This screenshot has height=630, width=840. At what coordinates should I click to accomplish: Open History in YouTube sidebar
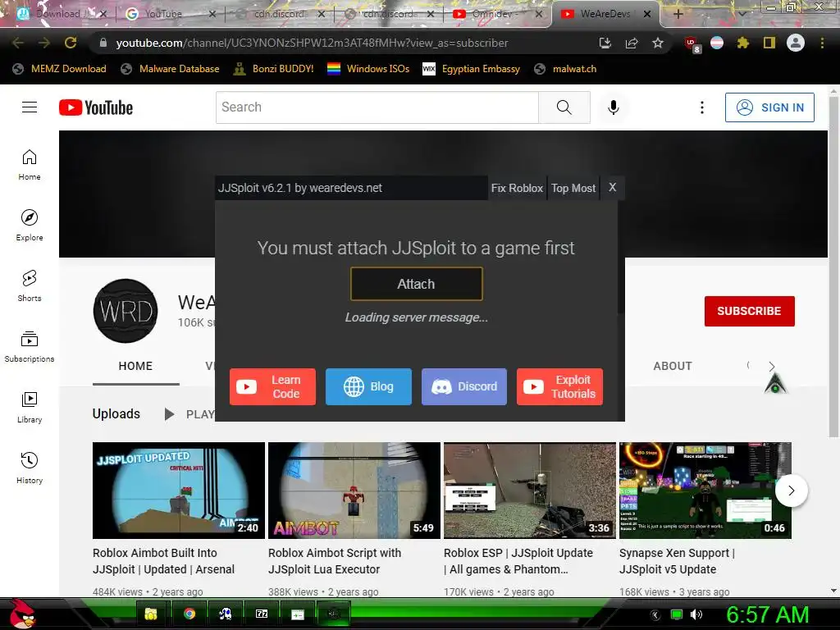click(x=30, y=468)
